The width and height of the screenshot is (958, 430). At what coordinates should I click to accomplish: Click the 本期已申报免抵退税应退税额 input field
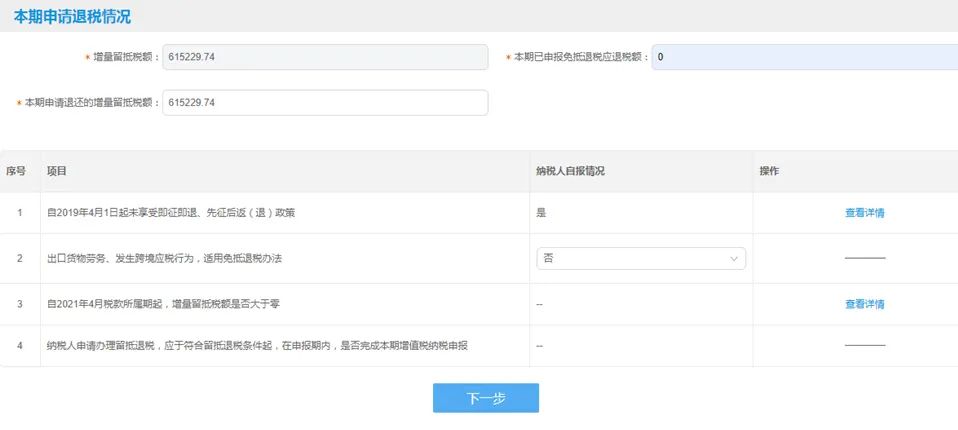(805, 57)
